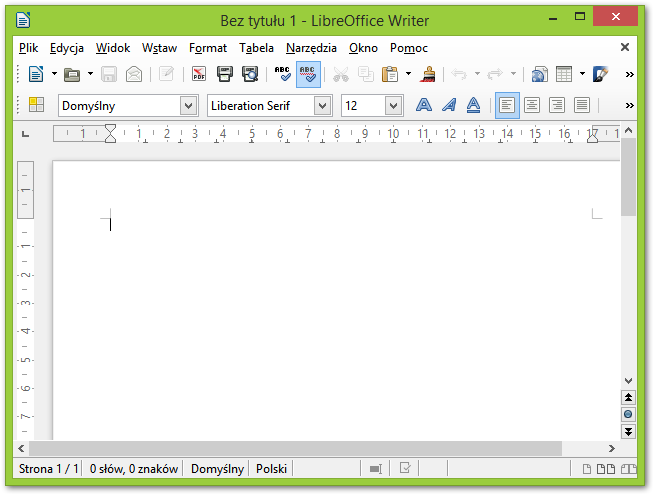Toggle Underline formatting
Image resolution: width=654 pixels, height=495 pixels.
(473, 105)
